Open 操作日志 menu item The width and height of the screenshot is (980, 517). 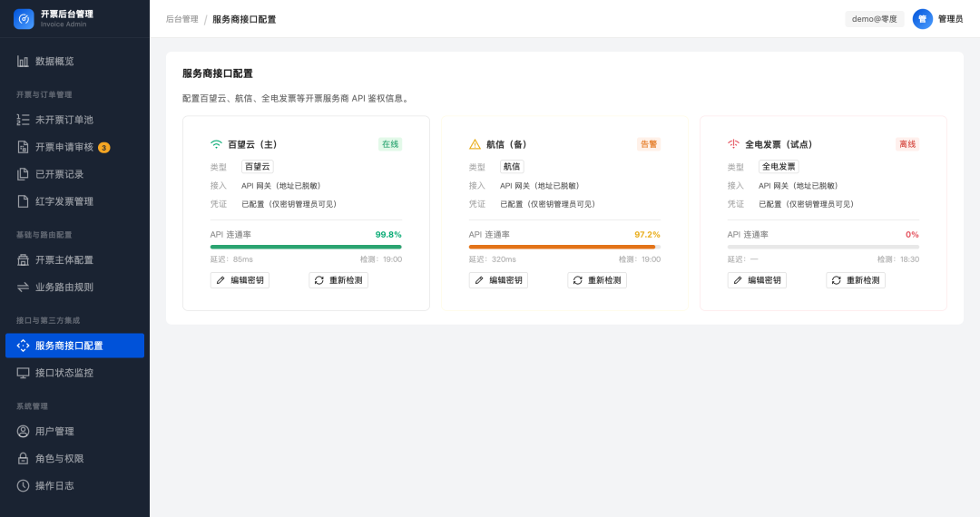click(75, 486)
